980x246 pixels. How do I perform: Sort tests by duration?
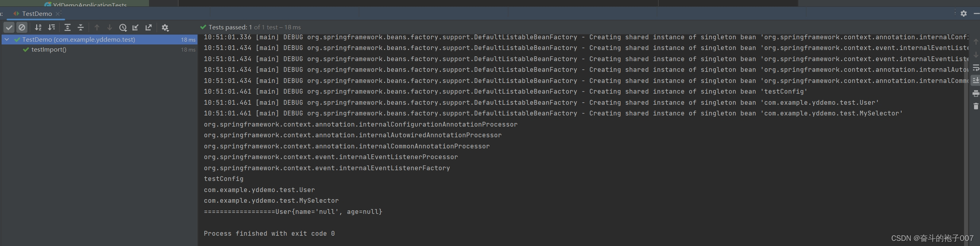pos(52,27)
